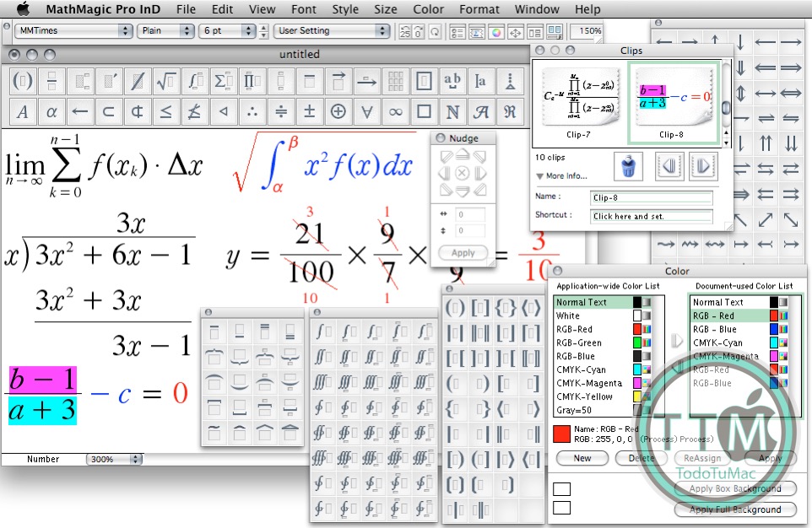The height and width of the screenshot is (528, 812).
Task: Open the Color menu
Action: (428, 8)
